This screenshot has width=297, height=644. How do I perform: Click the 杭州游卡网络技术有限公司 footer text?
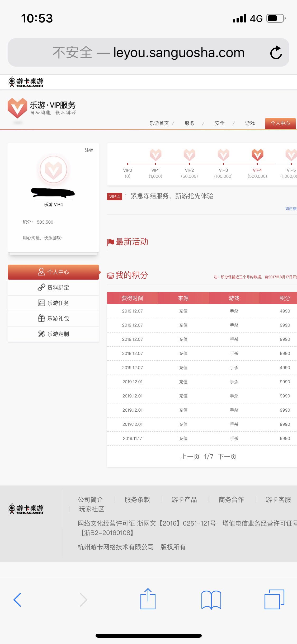point(116,547)
